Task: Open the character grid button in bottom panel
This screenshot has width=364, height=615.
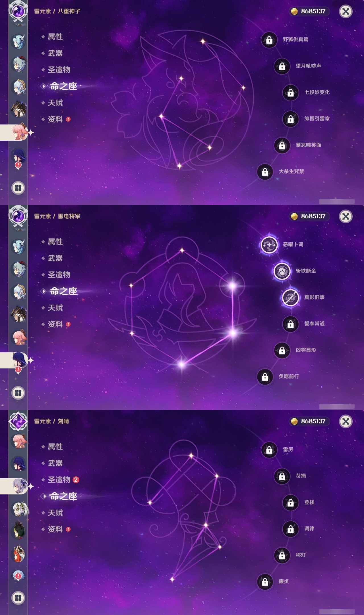Action: point(18,598)
